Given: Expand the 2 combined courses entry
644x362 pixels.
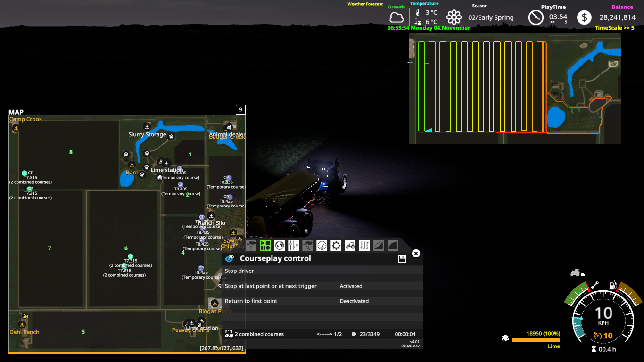Looking at the screenshot, I should [259, 334].
